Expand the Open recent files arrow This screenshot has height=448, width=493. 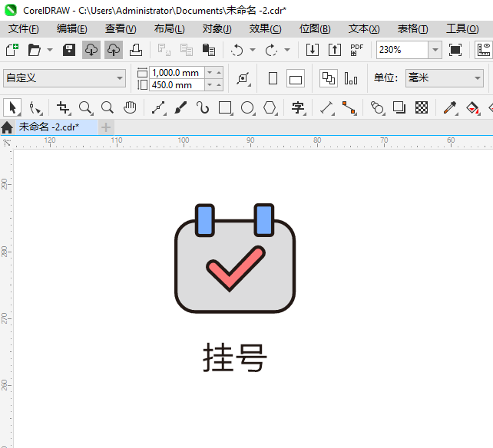tap(50, 50)
